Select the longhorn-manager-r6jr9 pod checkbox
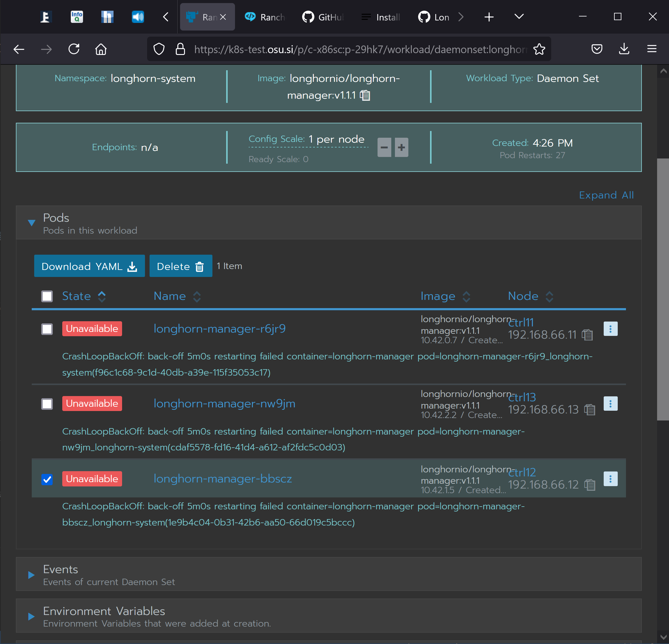 (47, 329)
